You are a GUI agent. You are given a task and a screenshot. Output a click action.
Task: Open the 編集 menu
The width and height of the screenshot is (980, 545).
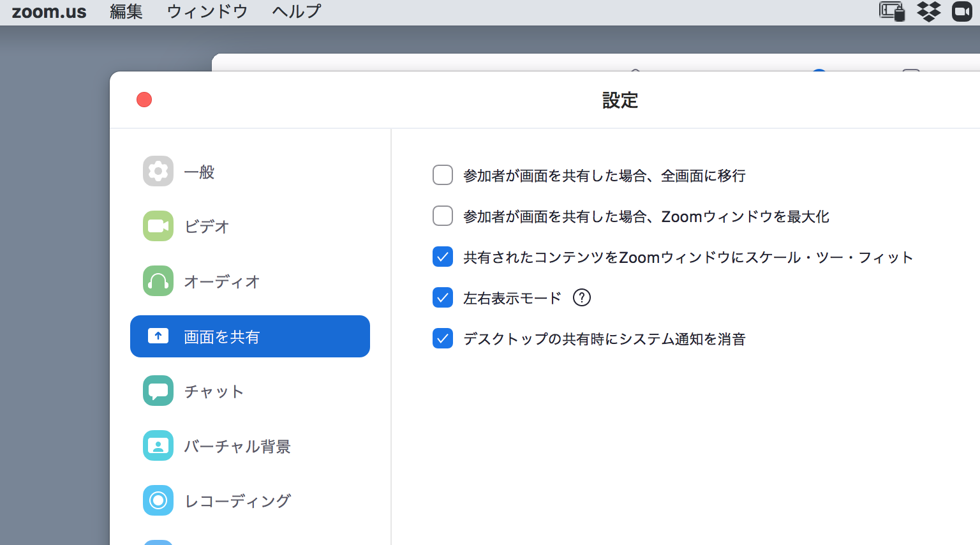pyautogui.click(x=126, y=11)
